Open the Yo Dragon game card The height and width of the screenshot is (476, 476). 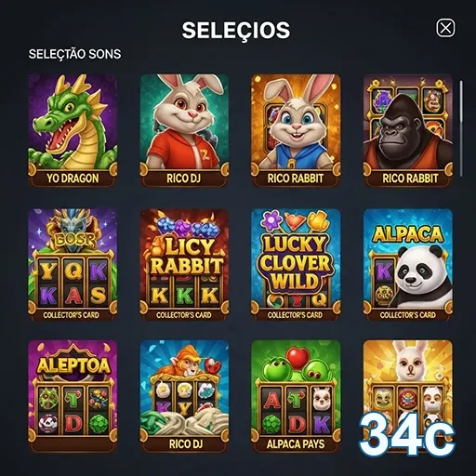pos(73,130)
